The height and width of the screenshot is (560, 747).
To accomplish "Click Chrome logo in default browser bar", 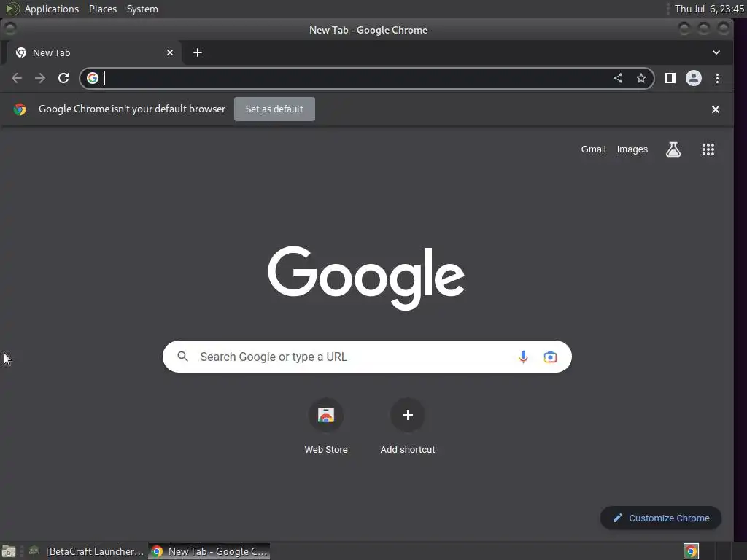I will 20,109.
